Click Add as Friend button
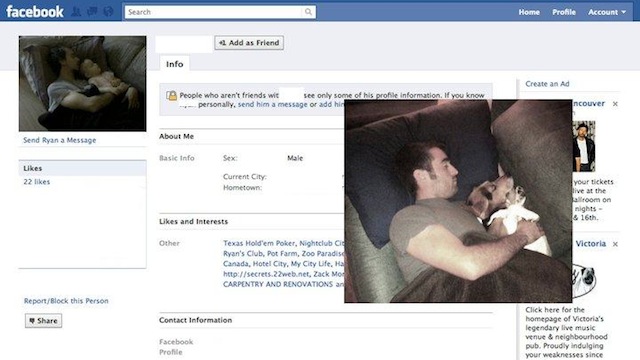Viewport: 640px width, 360px height. pyautogui.click(x=249, y=43)
